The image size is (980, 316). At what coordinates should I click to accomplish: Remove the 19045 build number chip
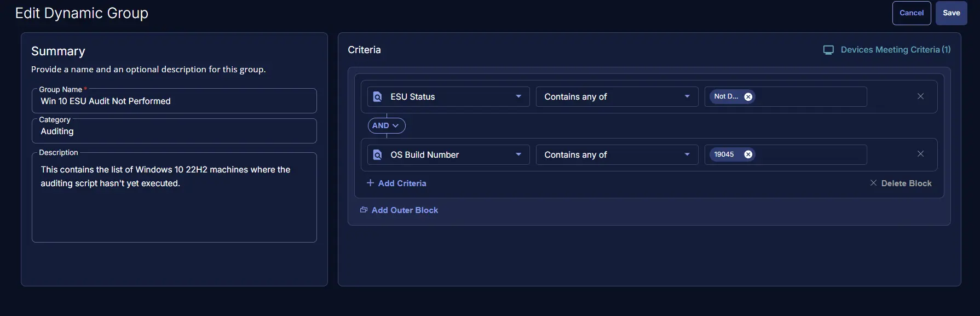click(748, 154)
